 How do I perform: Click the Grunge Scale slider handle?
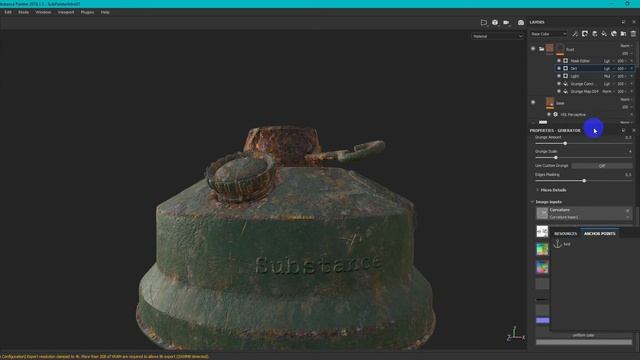(556, 158)
